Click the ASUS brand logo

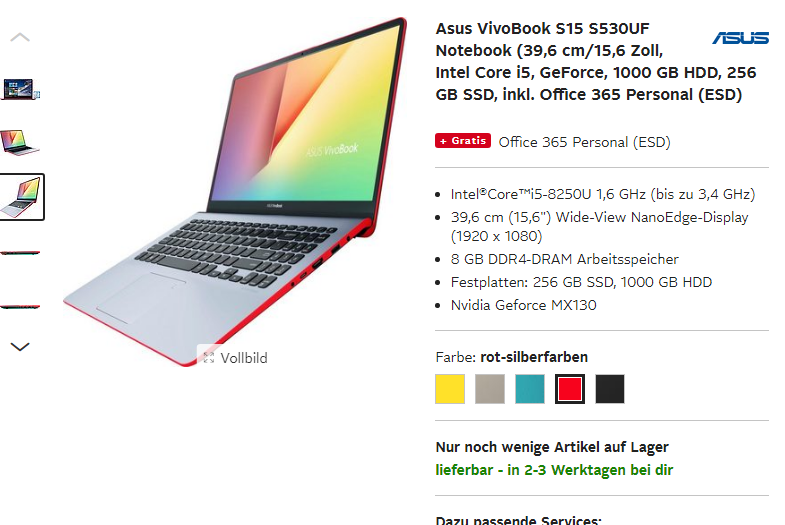(740, 38)
